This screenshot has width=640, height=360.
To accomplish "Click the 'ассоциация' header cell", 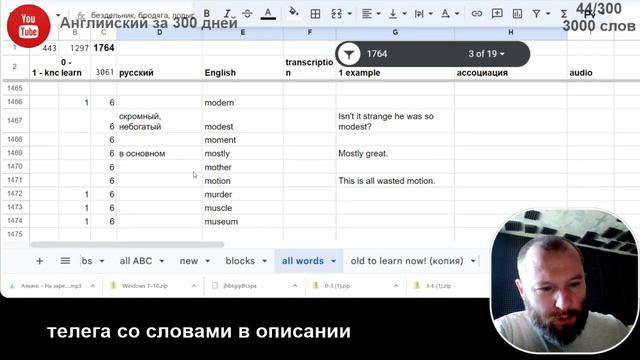I will (511, 67).
